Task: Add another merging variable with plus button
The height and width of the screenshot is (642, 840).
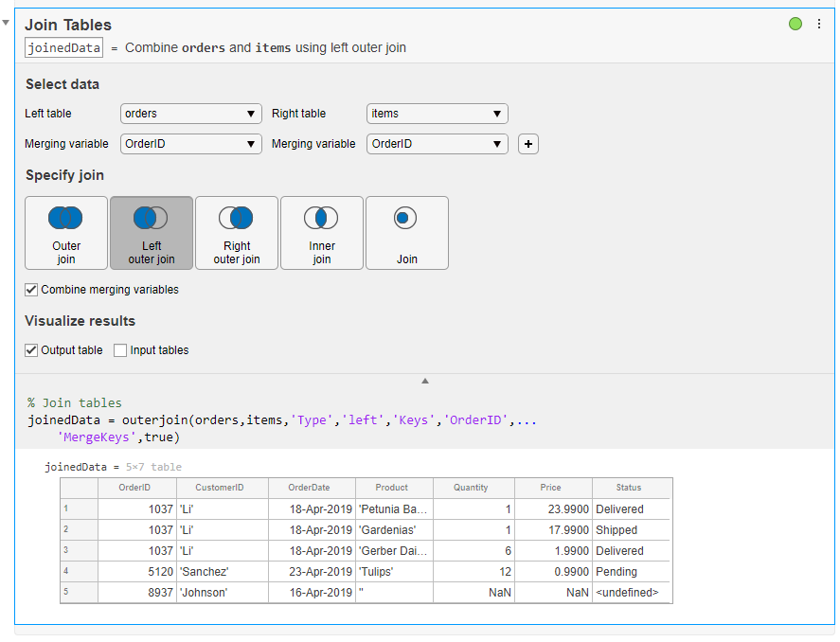Action: point(528,144)
